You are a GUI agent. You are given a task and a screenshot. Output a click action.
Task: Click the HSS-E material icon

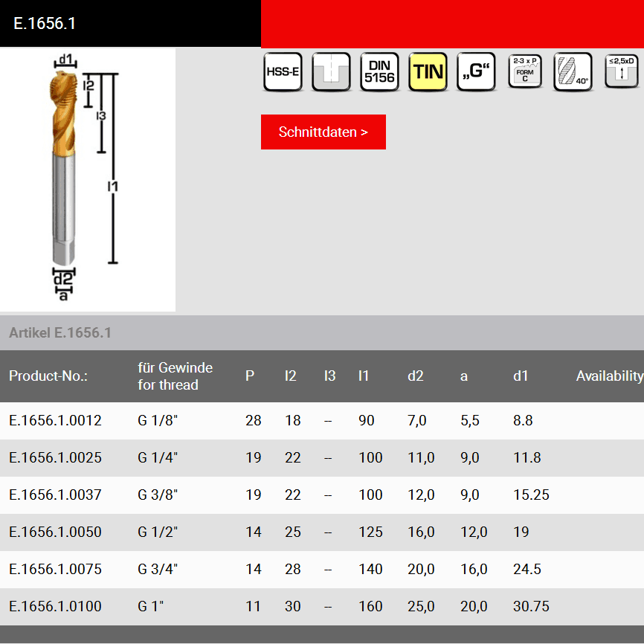click(x=283, y=72)
